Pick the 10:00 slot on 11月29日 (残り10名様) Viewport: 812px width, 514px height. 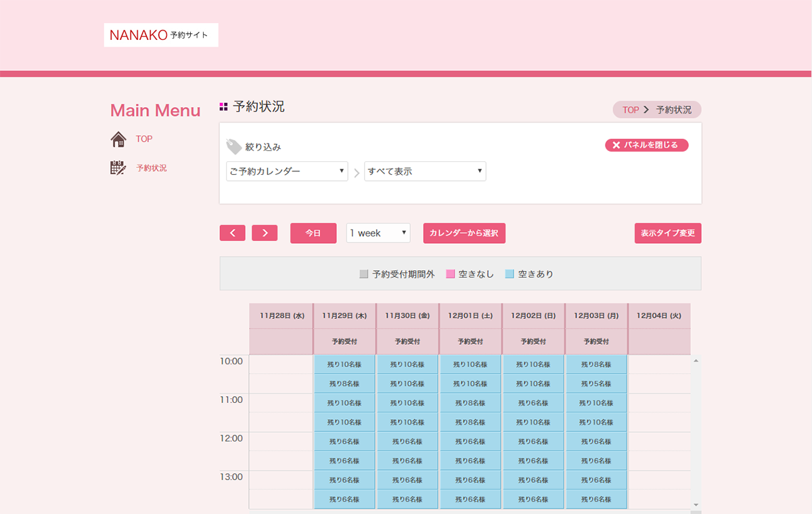click(344, 364)
